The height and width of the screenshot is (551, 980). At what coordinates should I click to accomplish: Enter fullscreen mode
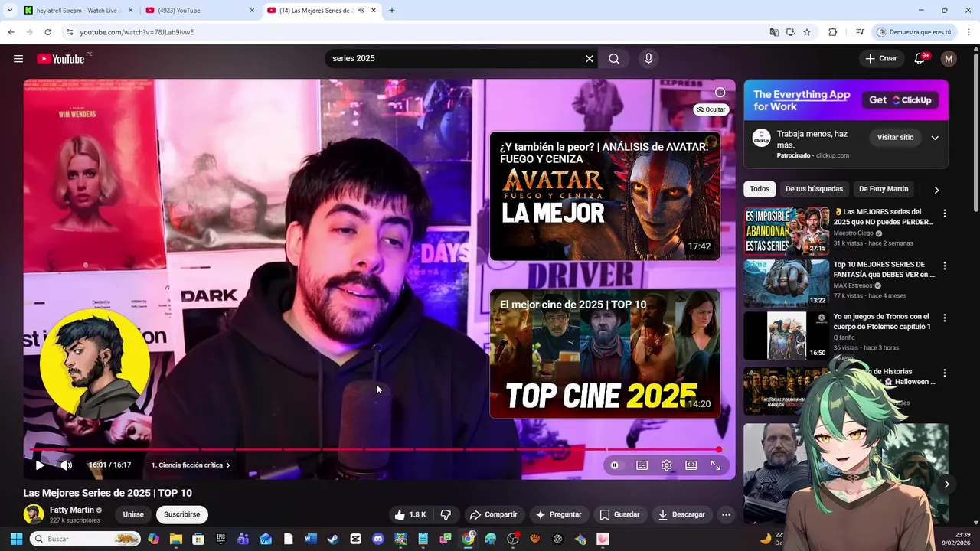pyautogui.click(x=716, y=465)
